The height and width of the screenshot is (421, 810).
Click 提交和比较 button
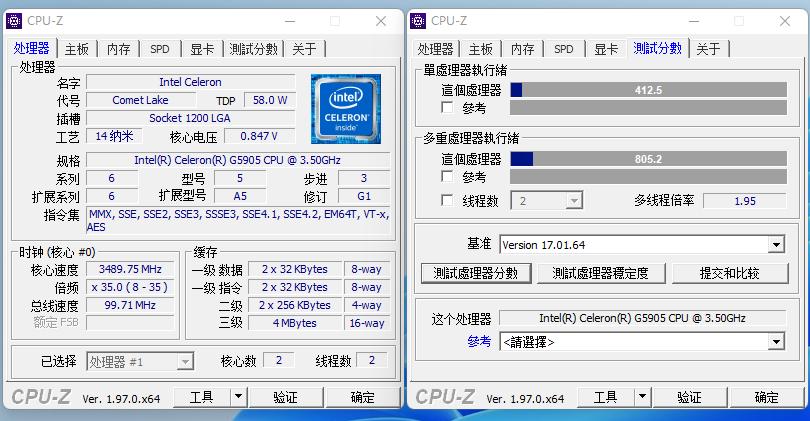[730, 273]
